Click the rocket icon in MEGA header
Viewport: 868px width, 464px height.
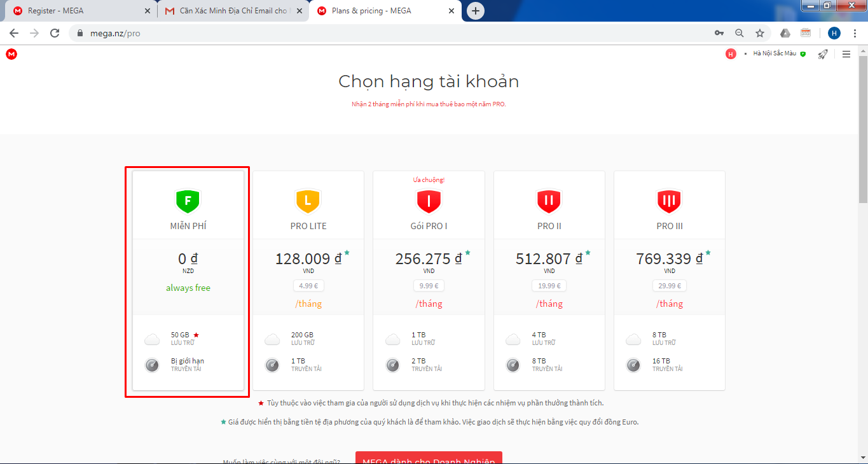822,54
